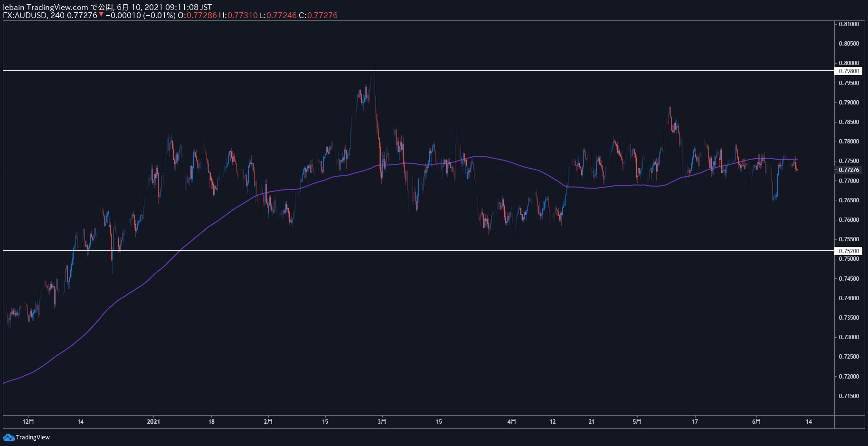The height and width of the screenshot is (446, 868).
Task: Click the open value O:0.77286
Action: click(x=197, y=15)
